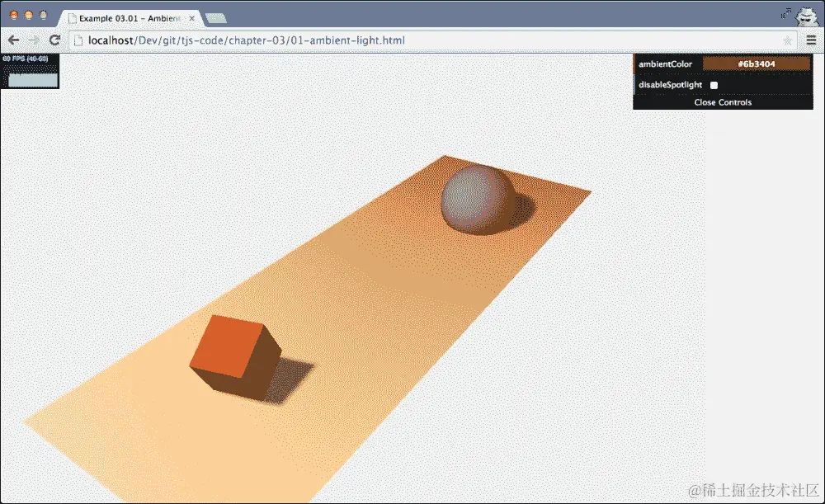Screen dimensions: 825x504
Task: Click the yellow minimize window button
Action: pyautogui.click(x=28, y=15)
